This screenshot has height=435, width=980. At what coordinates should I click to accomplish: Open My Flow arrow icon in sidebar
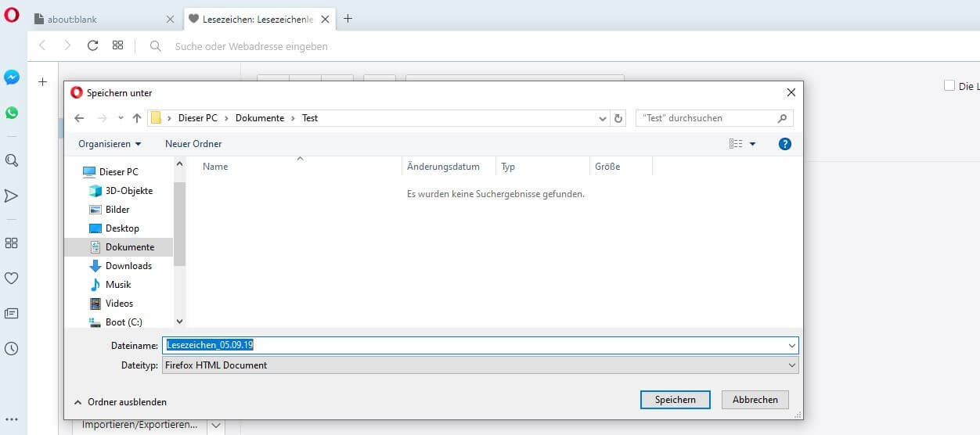(x=12, y=196)
